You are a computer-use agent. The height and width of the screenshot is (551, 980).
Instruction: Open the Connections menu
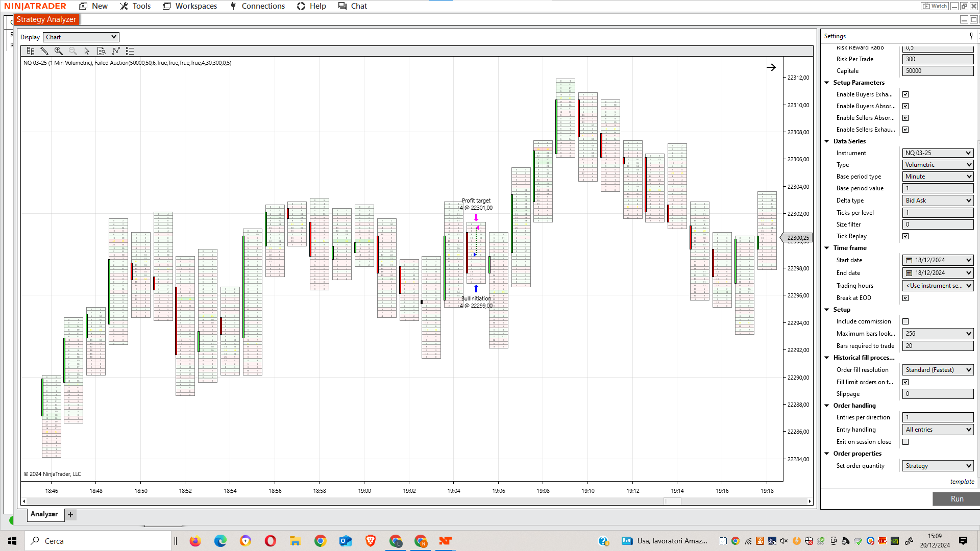(x=257, y=6)
